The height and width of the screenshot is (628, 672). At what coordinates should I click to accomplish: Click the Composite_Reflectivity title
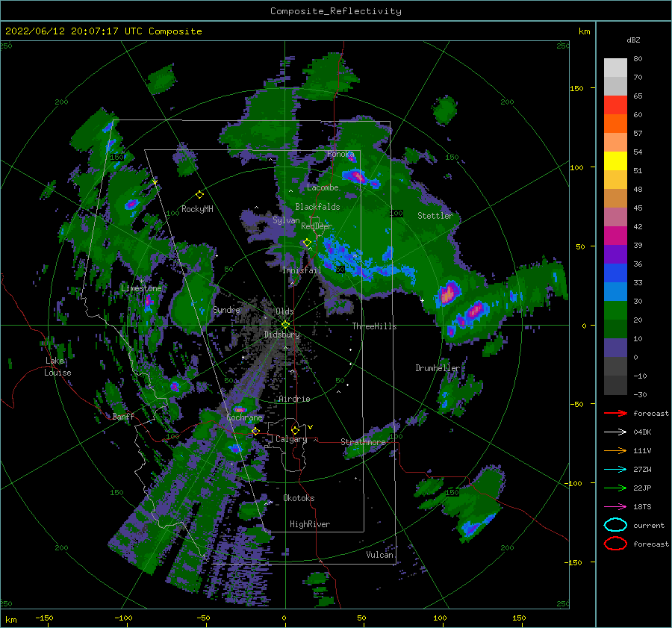click(336, 11)
